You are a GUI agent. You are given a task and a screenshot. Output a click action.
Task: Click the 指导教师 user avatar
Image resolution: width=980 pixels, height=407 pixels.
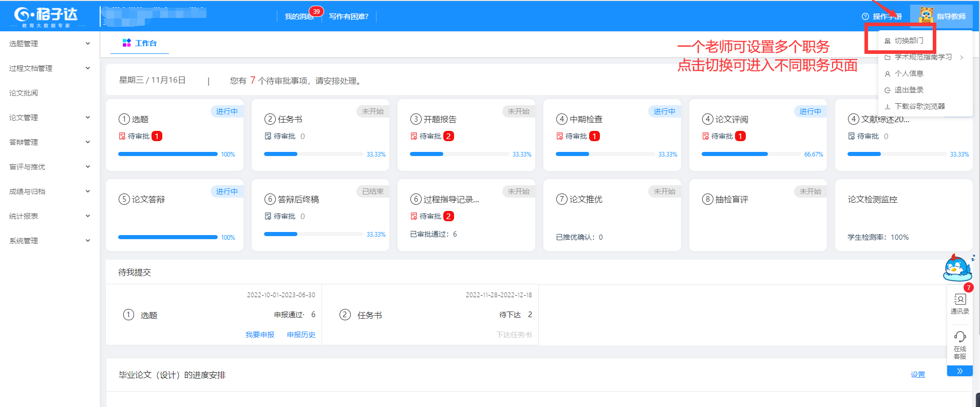click(927, 15)
